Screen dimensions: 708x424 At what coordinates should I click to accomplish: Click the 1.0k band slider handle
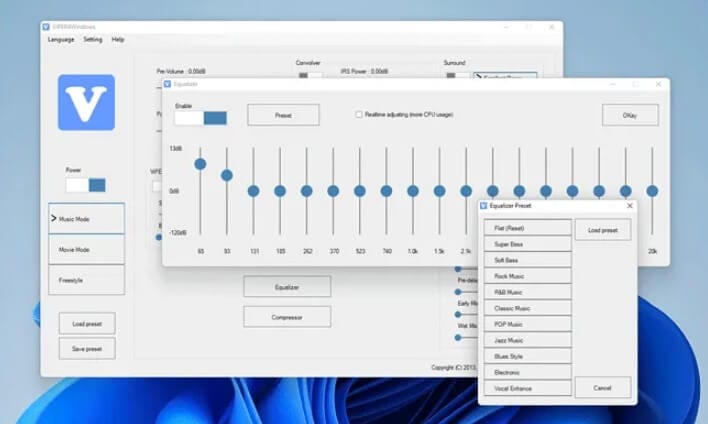tap(413, 191)
